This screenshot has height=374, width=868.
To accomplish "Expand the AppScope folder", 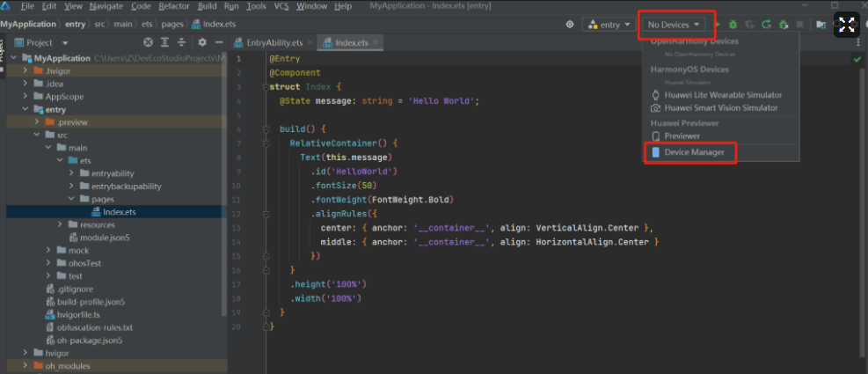I will [x=25, y=97].
